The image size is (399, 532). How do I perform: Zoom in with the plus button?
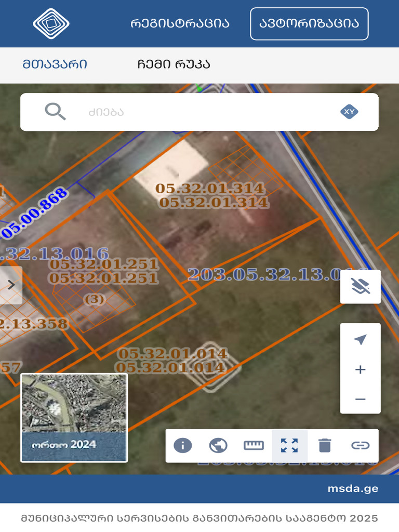pos(361,369)
